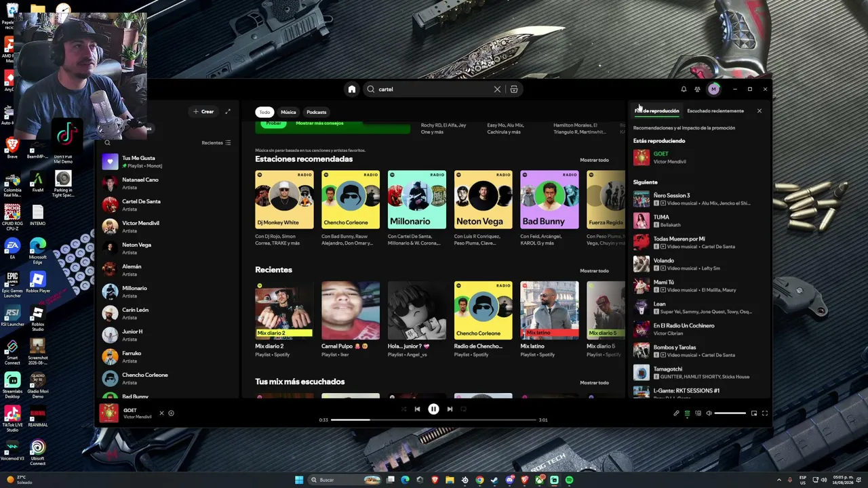Open Mix diario 2 playlist card

tap(284, 319)
